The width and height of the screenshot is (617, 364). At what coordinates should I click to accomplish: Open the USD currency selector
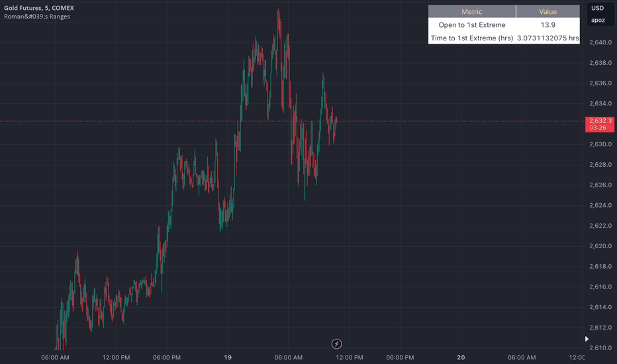(x=597, y=8)
